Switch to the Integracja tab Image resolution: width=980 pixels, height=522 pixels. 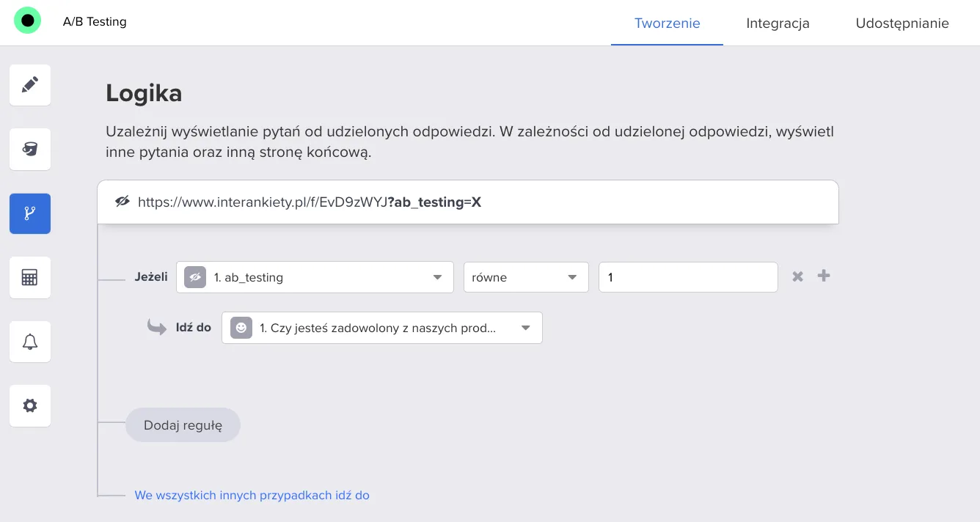pos(778,23)
